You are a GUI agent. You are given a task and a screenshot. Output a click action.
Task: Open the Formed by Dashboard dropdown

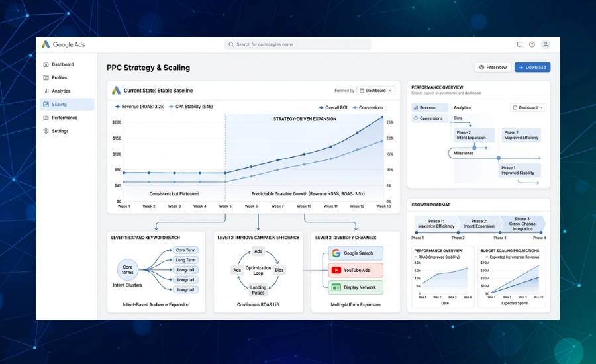(376, 91)
